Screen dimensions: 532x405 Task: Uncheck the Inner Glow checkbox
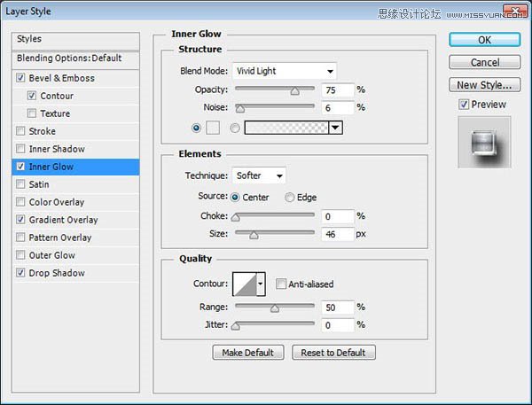pyautogui.click(x=20, y=167)
